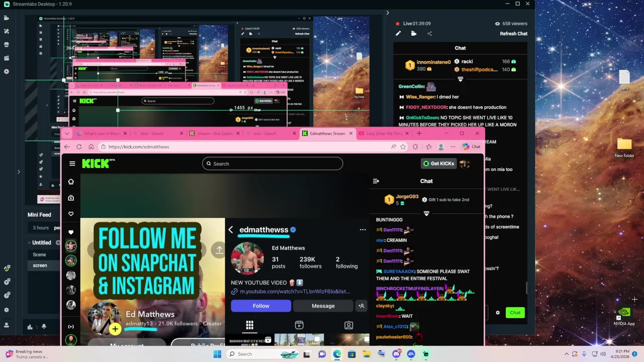Open the Kick Following heart outline icon
This screenshot has height=362, width=644.
pos(71,214)
